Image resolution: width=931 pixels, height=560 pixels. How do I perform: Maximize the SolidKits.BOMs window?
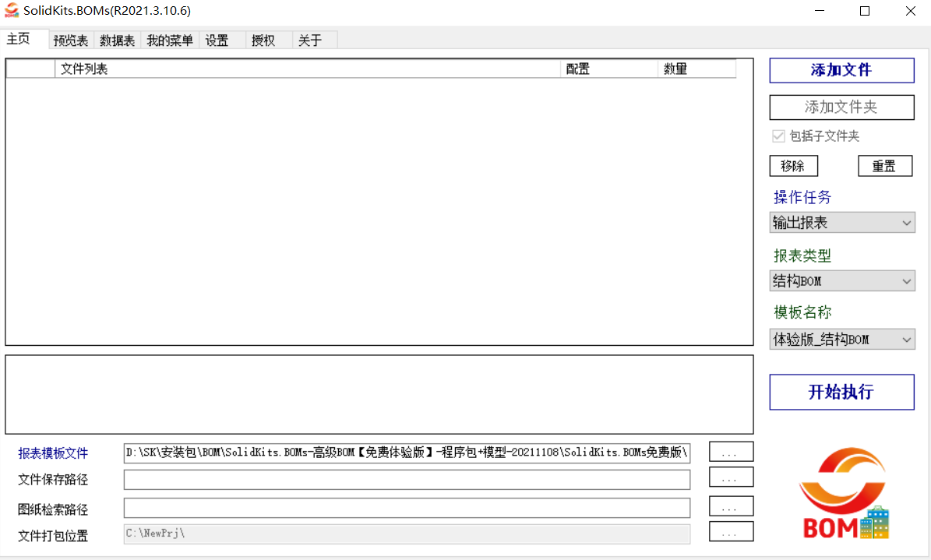coord(865,11)
